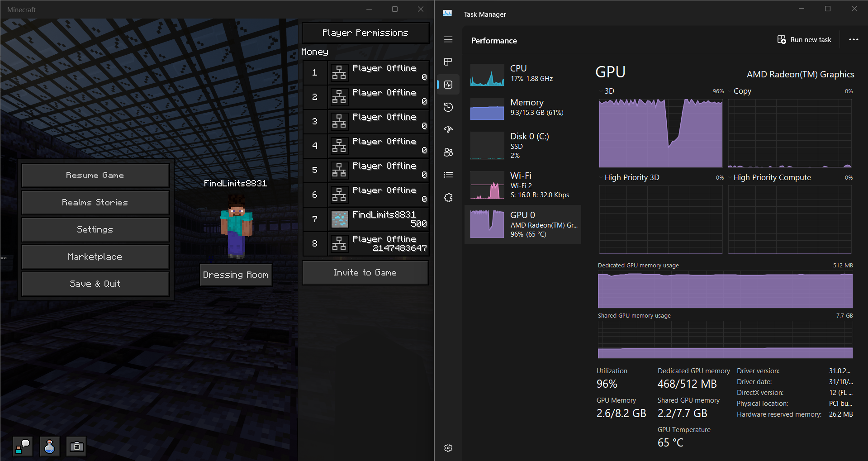868x461 pixels.
Task: Open the three-dot more options menu
Action: tap(854, 40)
